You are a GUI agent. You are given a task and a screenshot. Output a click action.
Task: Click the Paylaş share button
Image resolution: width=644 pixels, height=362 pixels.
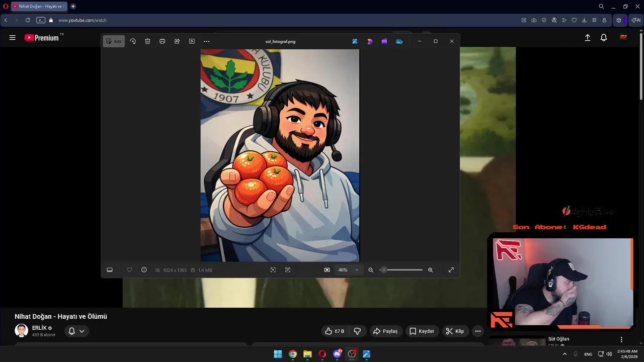(x=385, y=331)
